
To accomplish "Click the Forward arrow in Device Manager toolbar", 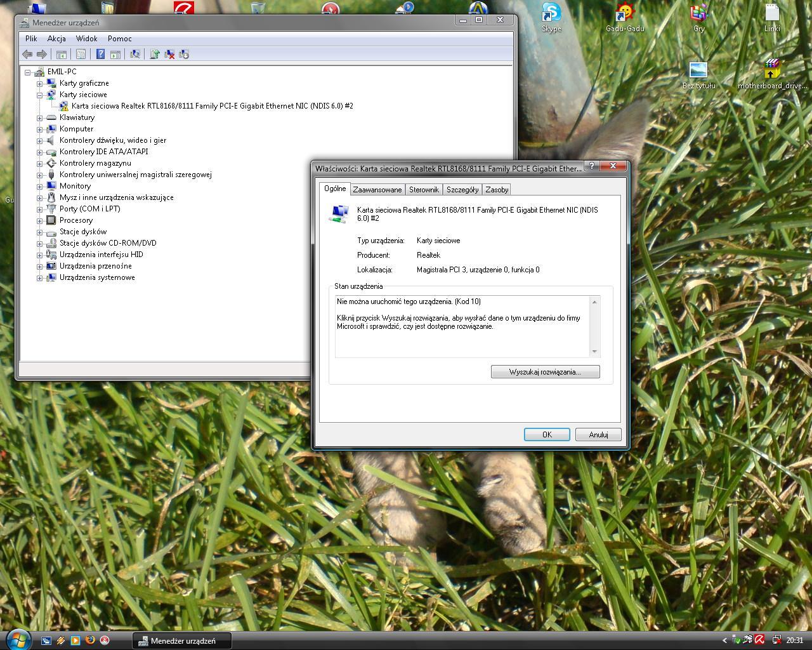I will tap(42, 55).
